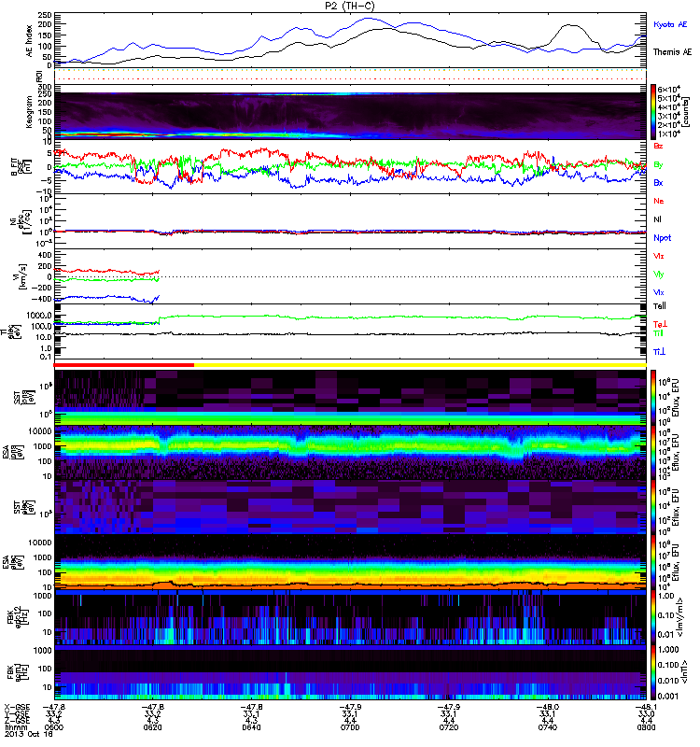The image size is (700, 747).
Task: Click the 0700 time tick label
Action: point(350,728)
